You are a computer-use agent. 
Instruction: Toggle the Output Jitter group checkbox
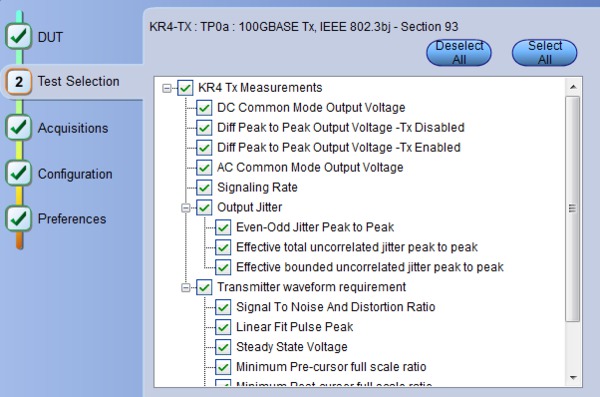point(204,207)
